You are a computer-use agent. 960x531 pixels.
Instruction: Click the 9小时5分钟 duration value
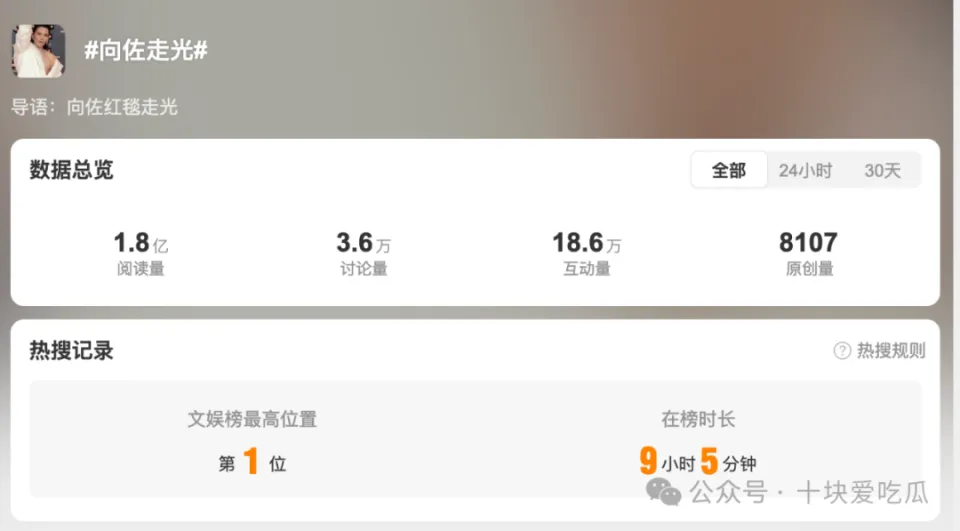[698, 461]
